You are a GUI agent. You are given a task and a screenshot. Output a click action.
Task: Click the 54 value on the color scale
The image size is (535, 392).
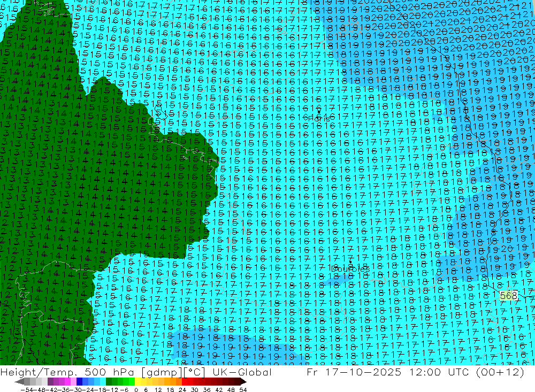[243, 390]
